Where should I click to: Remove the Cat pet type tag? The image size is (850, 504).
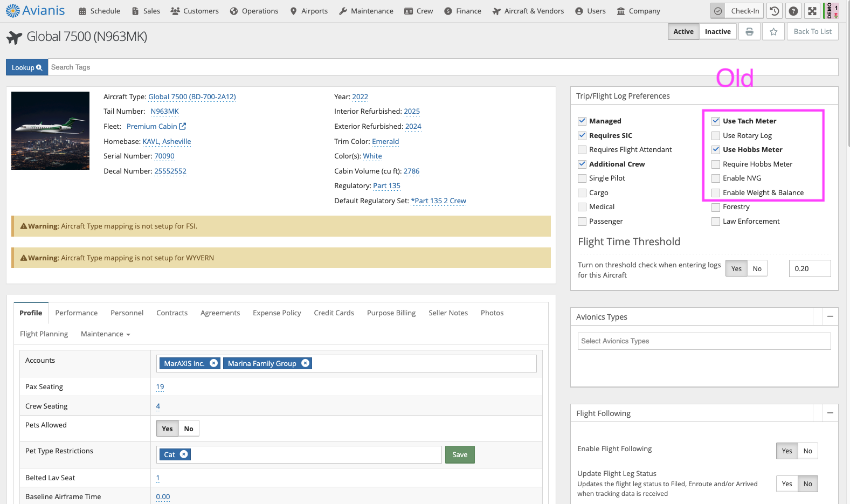point(184,454)
